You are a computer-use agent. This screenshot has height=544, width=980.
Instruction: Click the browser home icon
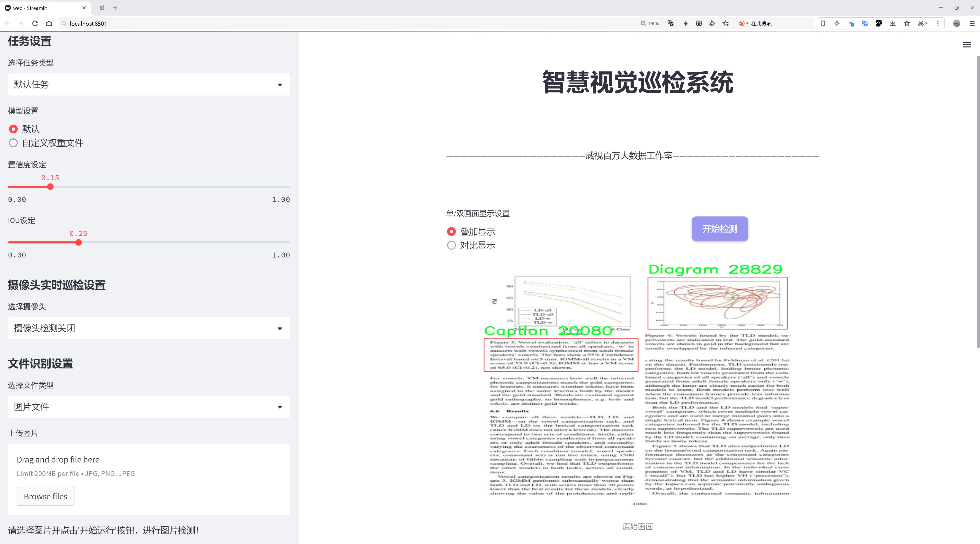click(49, 24)
